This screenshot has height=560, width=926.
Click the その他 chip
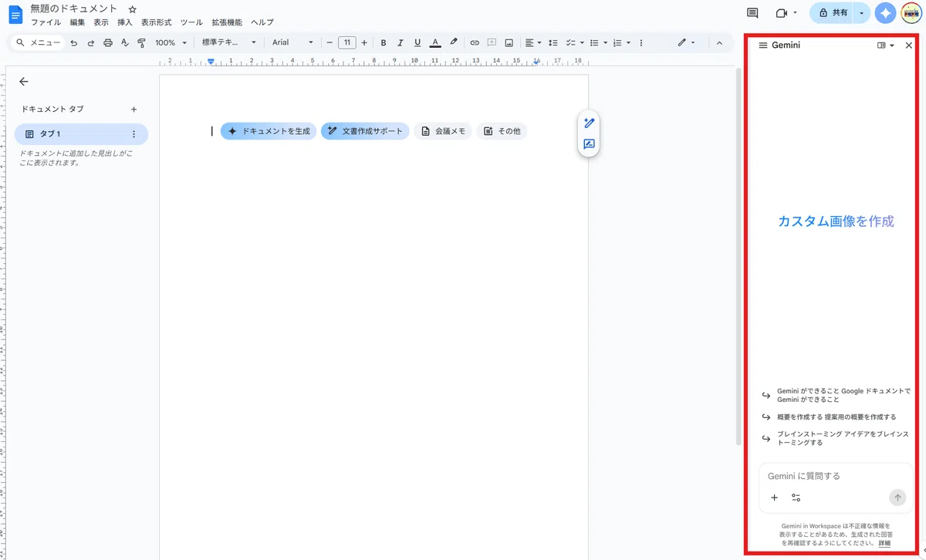coord(502,131)
